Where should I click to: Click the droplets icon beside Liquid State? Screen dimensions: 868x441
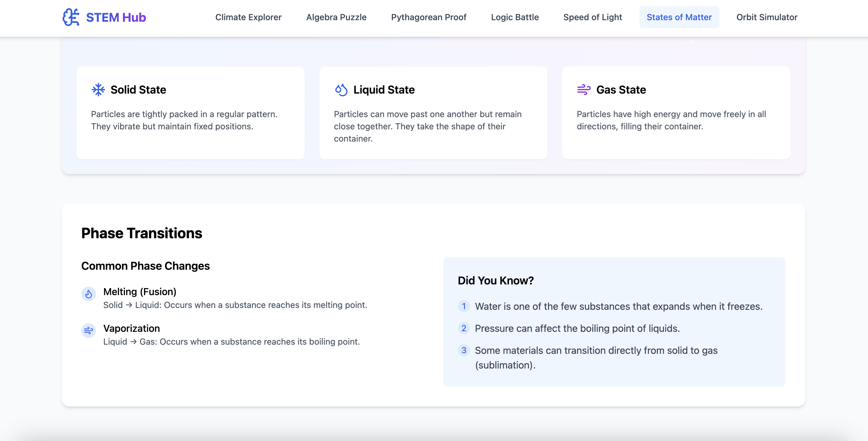[x=341, y=90]
